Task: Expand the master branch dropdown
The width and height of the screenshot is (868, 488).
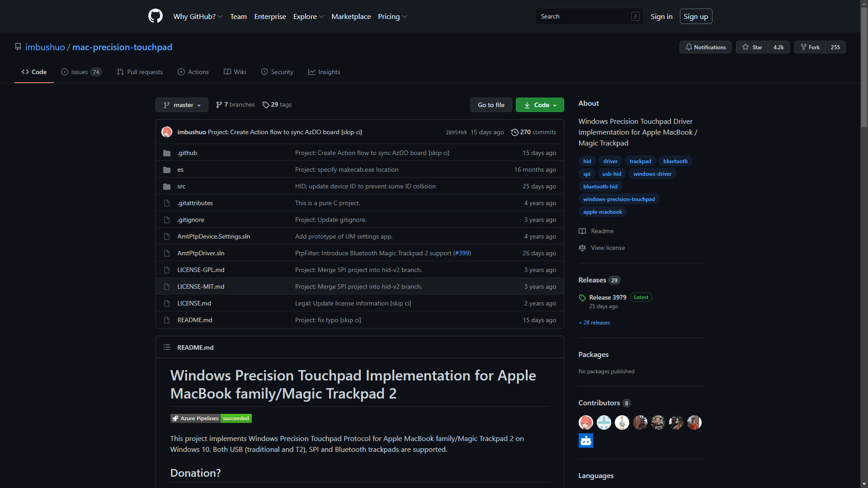Action: coord(182,105)
